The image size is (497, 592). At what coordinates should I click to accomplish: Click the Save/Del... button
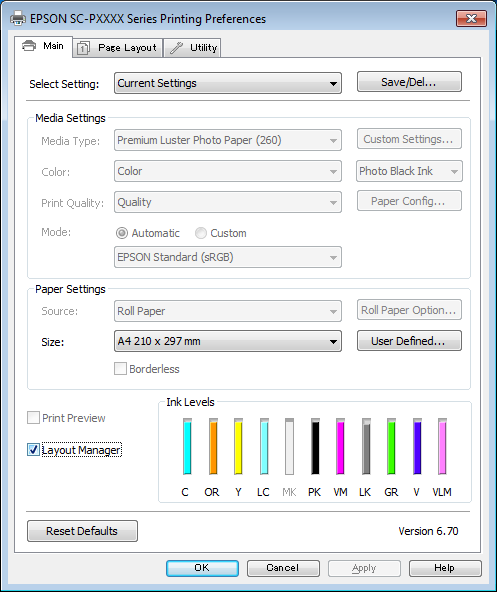click(409, 82)
